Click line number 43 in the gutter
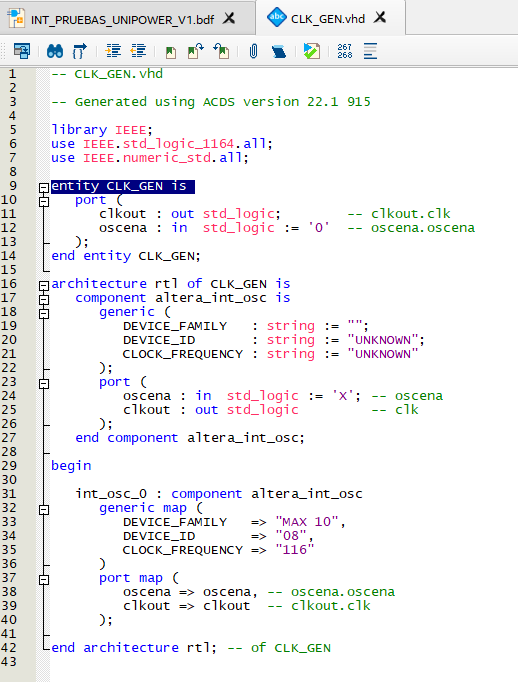The width and height of the screenshot is (518, 682). coord(9,662)
